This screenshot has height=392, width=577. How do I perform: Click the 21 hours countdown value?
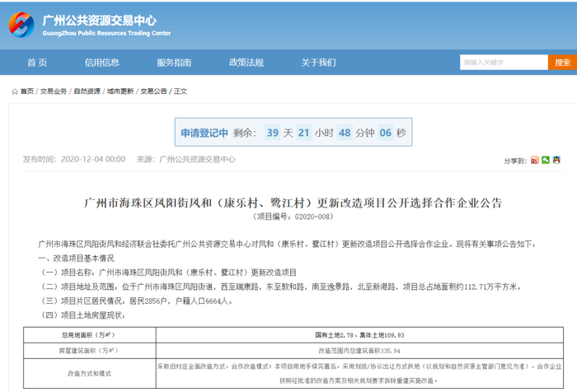tap(303, 133)
